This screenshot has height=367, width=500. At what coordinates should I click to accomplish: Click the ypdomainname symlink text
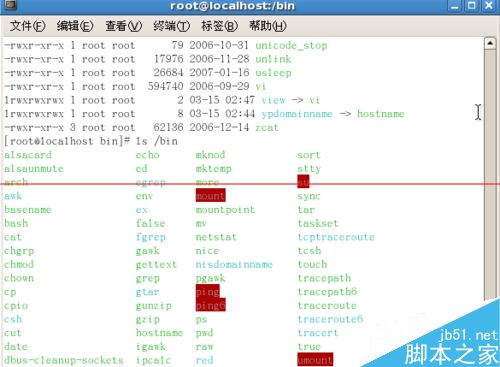coord(297,114)
